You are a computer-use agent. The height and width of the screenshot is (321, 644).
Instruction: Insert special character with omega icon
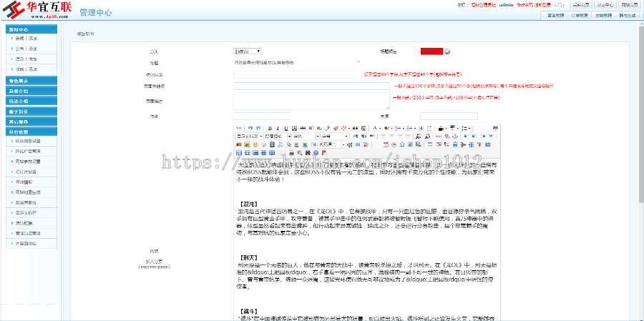pyautogui.click(x=402, y=144)
